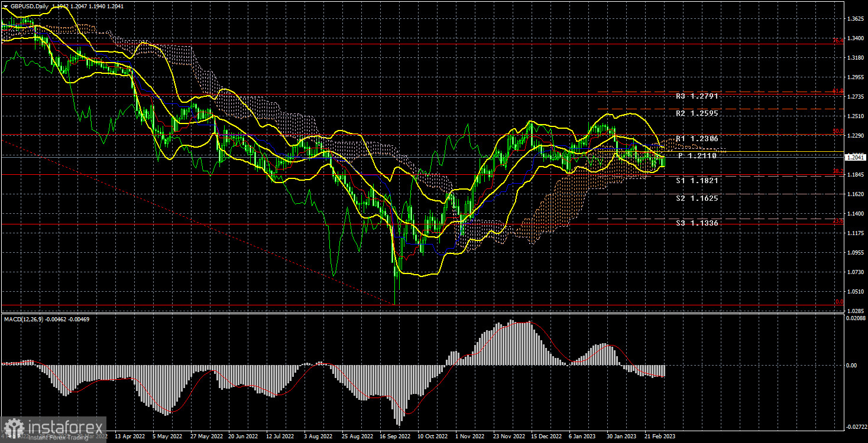Click the 1.3180 price axis value
Viewport: 868px width, 443px height.
855,58
